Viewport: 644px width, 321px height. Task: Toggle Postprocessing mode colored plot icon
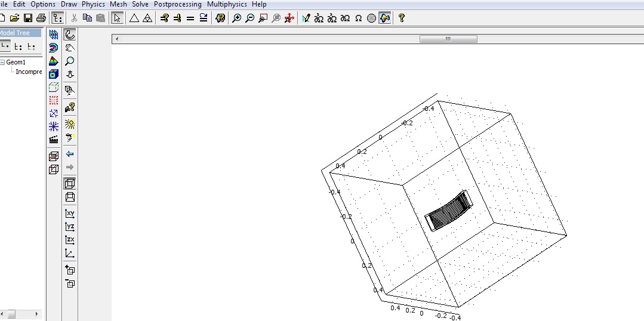pyautogui.click(x=384, y=18)
